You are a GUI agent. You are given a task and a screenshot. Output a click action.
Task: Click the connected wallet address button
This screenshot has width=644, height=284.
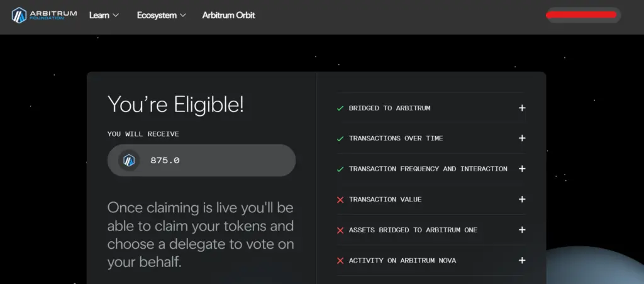click(x=583, y=15)
